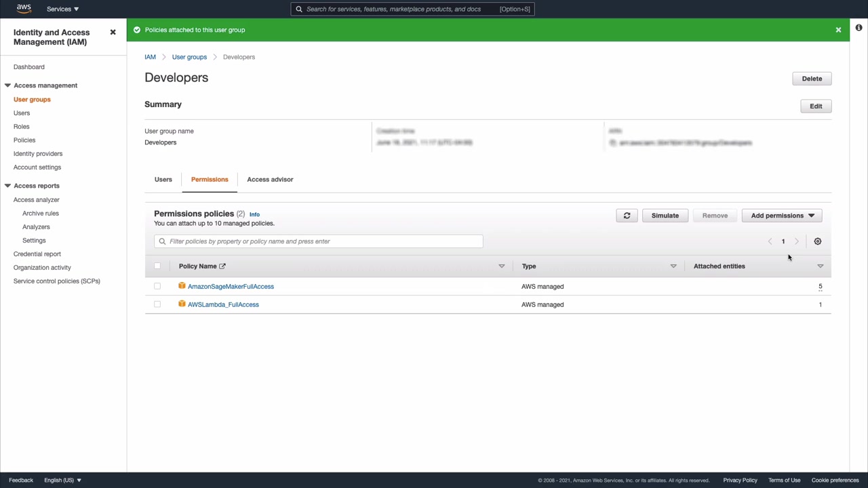
Task: Click the User groups breadcrumb link
Action: [189, 57]
